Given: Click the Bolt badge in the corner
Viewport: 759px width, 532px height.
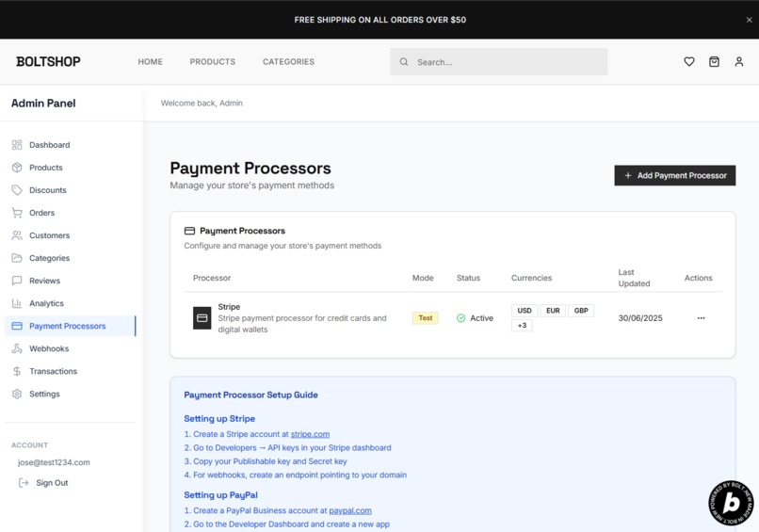Looking at the screenshot, I should point(732,503).
